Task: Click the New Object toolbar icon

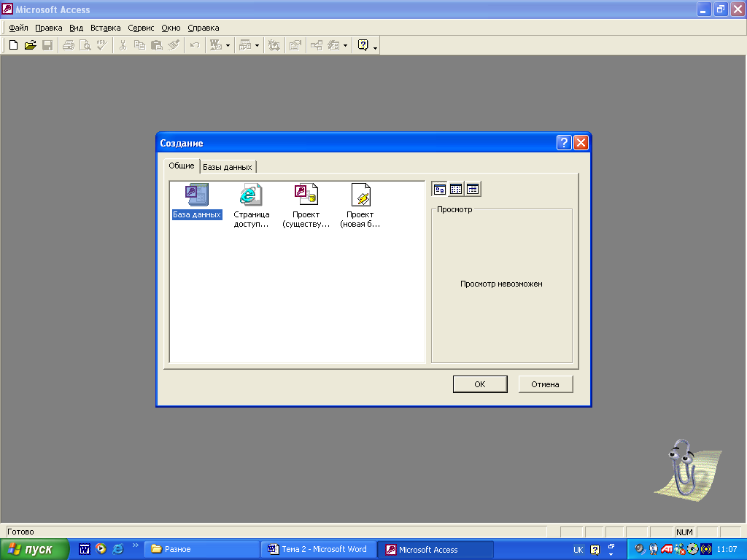Action: pos(333,45)
